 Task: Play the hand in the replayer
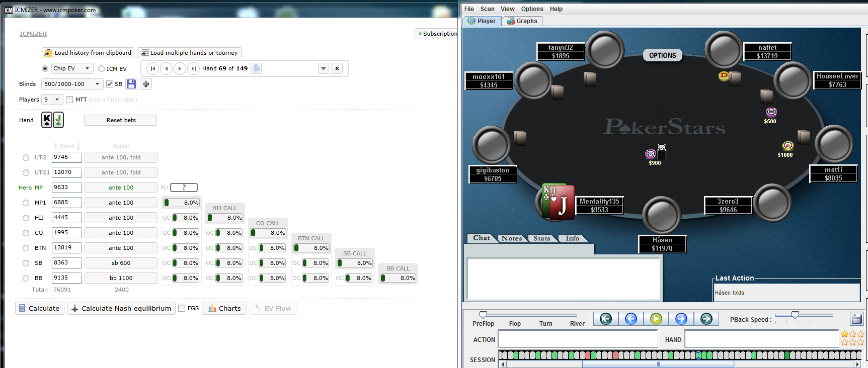point(656,319)
